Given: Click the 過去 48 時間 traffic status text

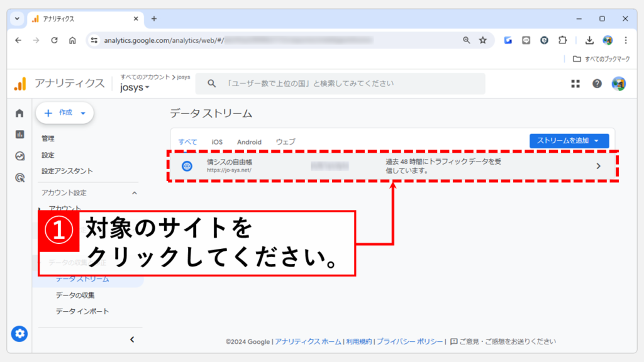Looking at the screenshot, I should 443,166.
